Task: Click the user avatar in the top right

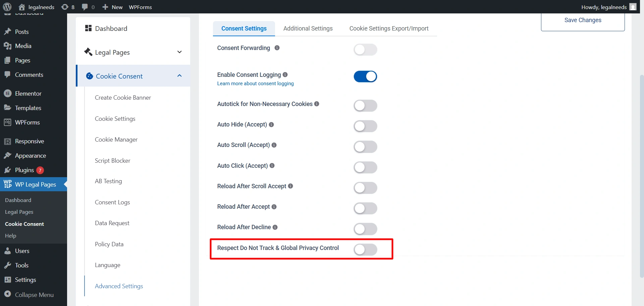Action: [633, 7]
